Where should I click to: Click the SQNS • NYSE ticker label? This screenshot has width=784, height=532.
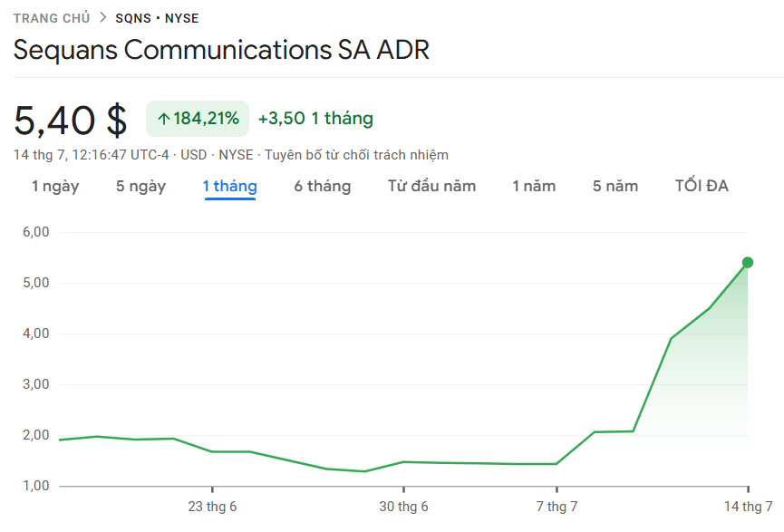(x=157, y=18)
